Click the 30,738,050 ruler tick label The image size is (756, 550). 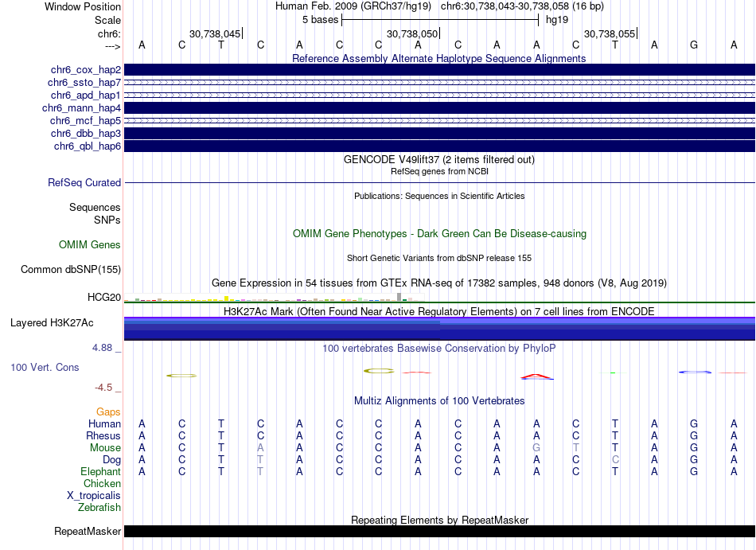(x=412, y=33)
